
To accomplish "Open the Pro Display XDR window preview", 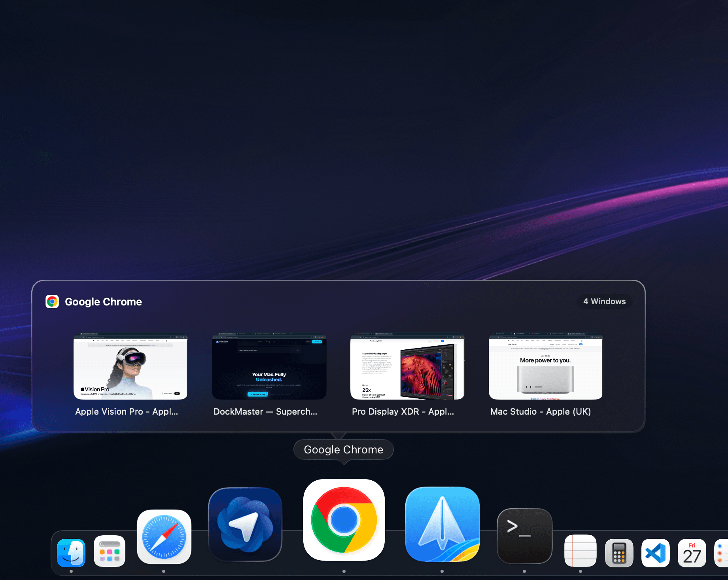I will point(407,366).
